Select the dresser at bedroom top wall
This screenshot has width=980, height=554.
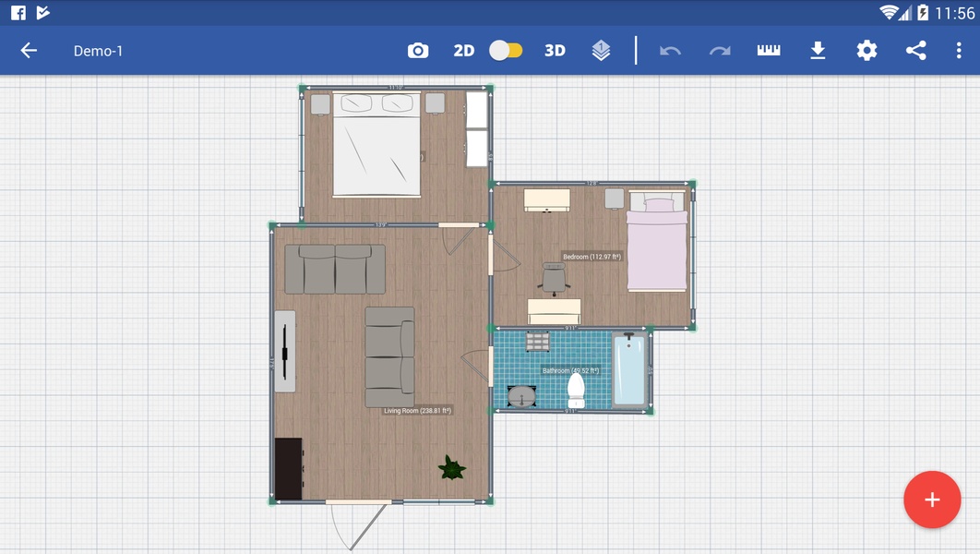pos(547,200)
